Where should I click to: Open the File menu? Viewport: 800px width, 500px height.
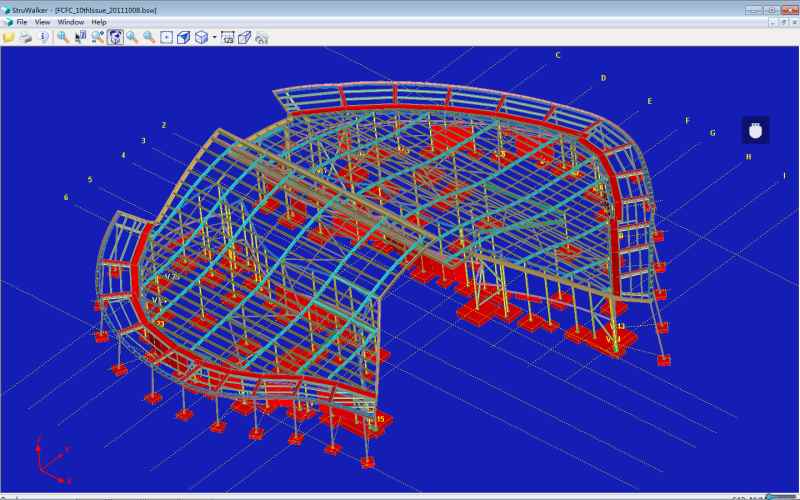point(22,22)
